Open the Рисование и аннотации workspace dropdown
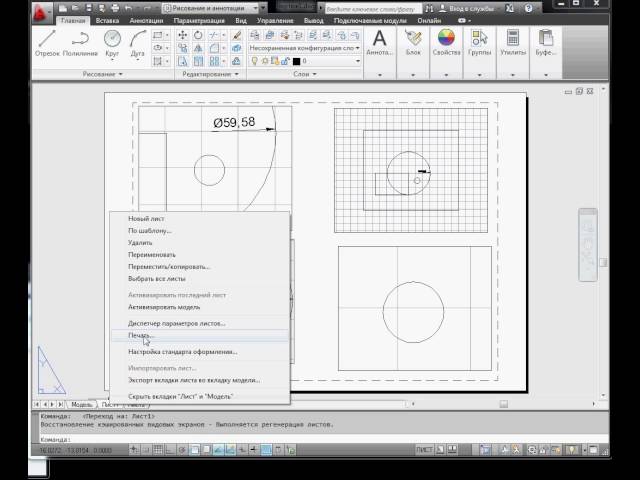Screen dimensions: 640x480 (x=210, y=8)
